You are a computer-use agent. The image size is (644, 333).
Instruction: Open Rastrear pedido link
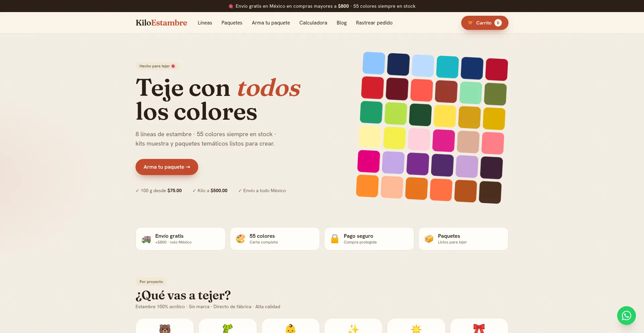tap(374, 23)
